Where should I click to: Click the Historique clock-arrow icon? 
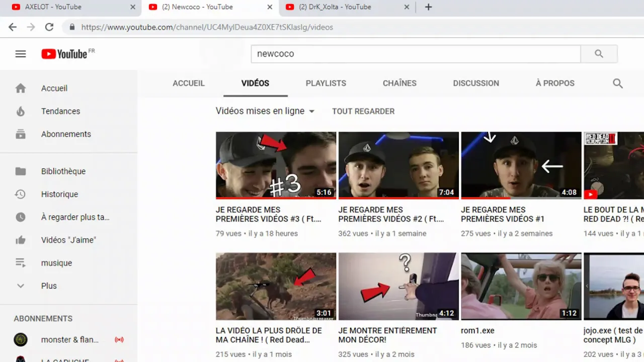(21, 194)
